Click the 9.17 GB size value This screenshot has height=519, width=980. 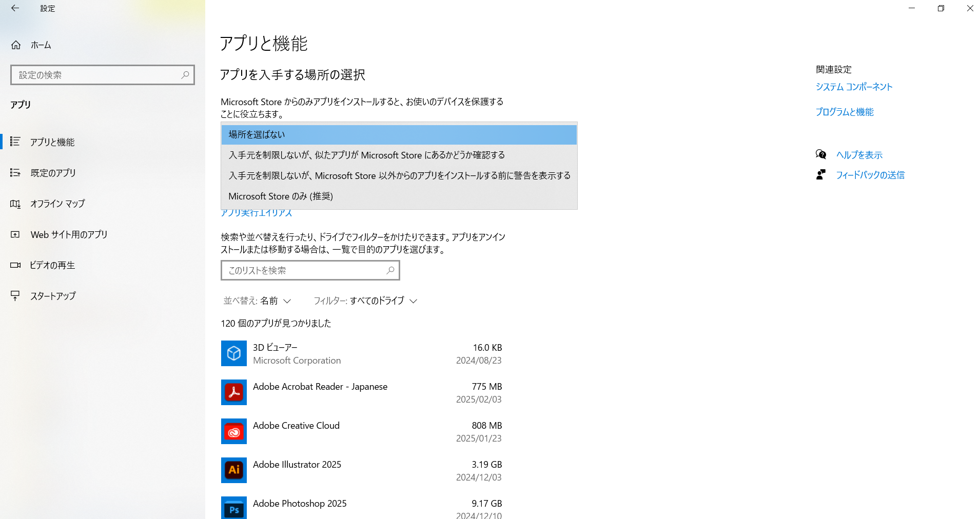[487, 504]
